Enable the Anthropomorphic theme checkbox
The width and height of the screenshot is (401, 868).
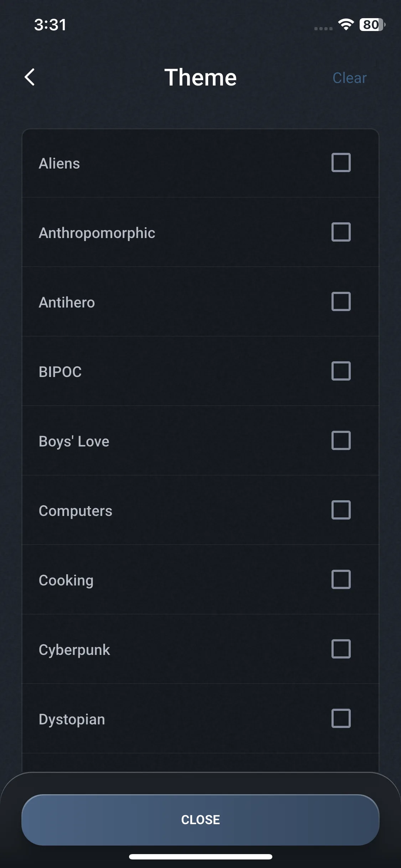pos(341,232)
